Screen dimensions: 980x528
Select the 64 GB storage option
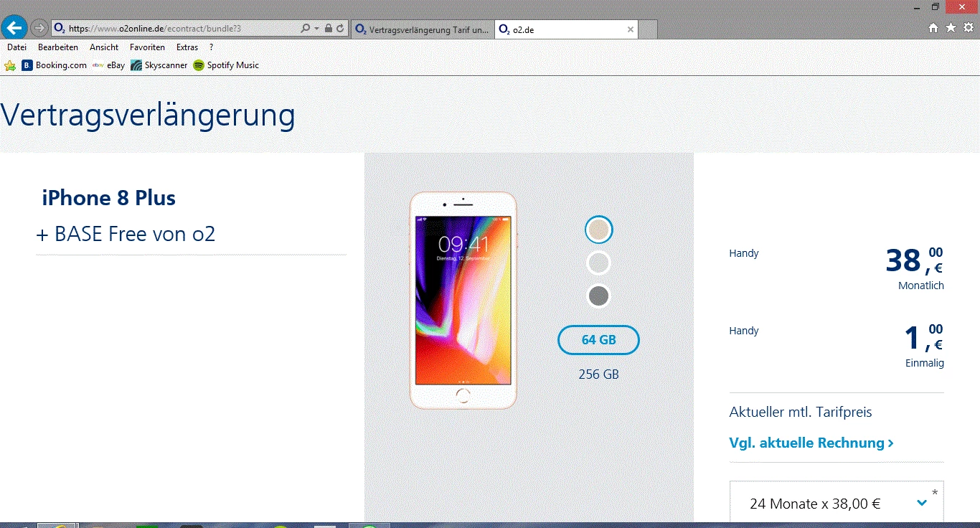[598, 340]
